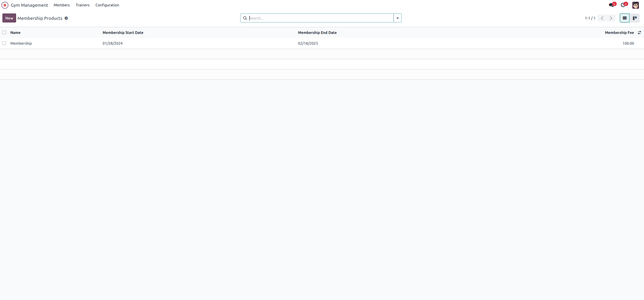644x300 pixels.
Task: Go to previous page of records
Action: tap(602, 18)
